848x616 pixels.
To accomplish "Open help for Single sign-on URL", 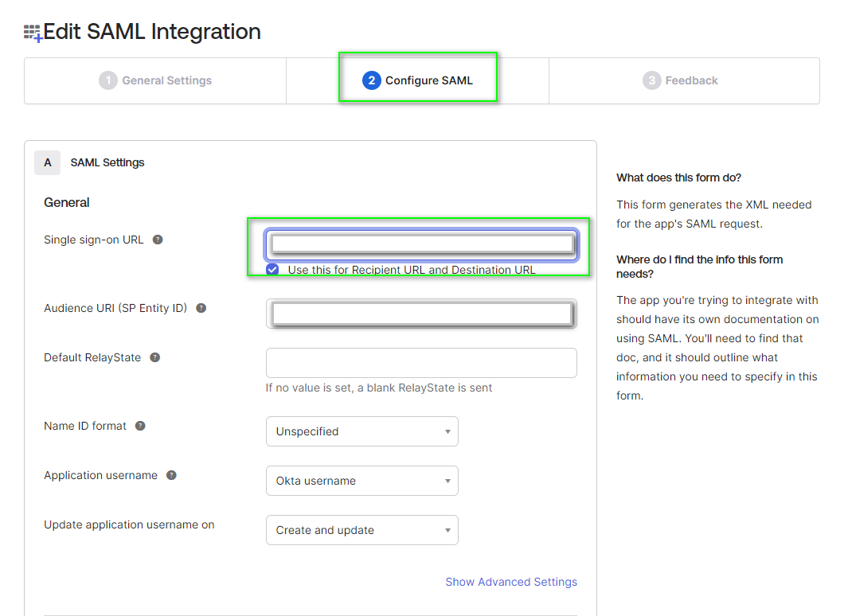I will pos(158,240).
